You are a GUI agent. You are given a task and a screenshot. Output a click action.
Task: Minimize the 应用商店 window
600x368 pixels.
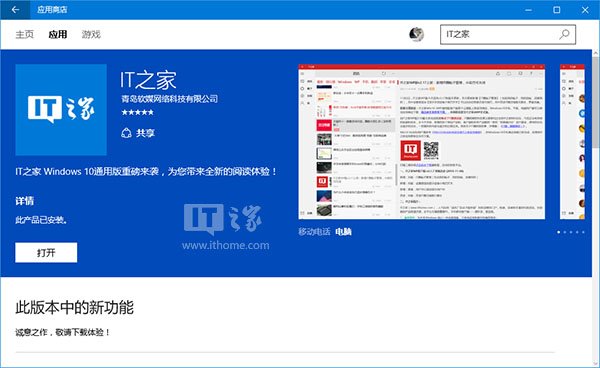click(528, 10)
